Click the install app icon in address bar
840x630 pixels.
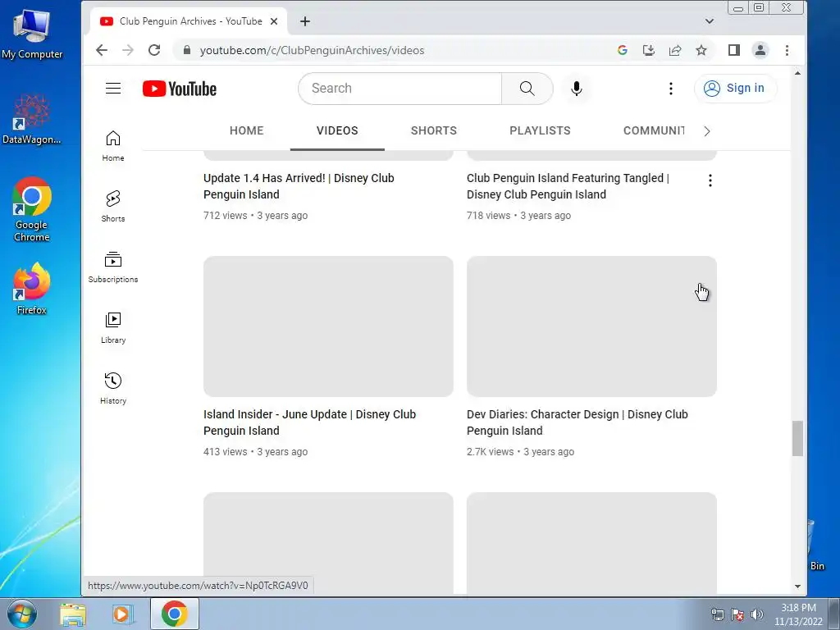(649, 50)
